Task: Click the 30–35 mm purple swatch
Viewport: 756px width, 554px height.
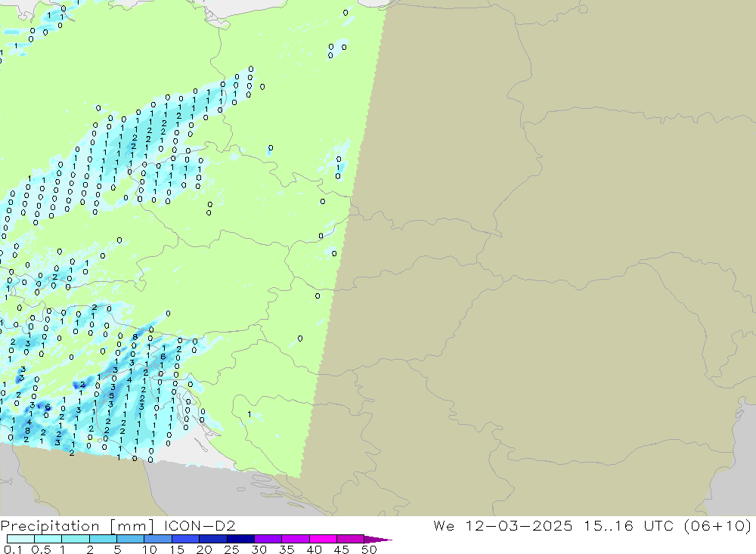Action: tap(268, 539)
